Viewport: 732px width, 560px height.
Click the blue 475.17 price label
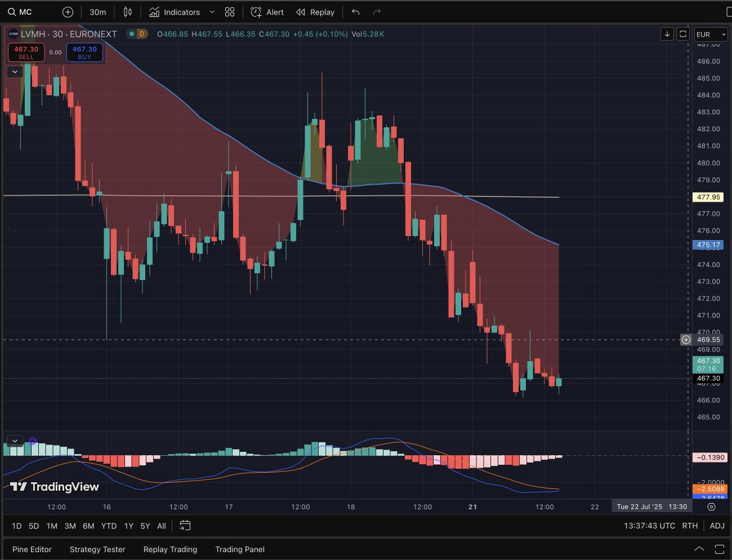click(x=708, y=245)
